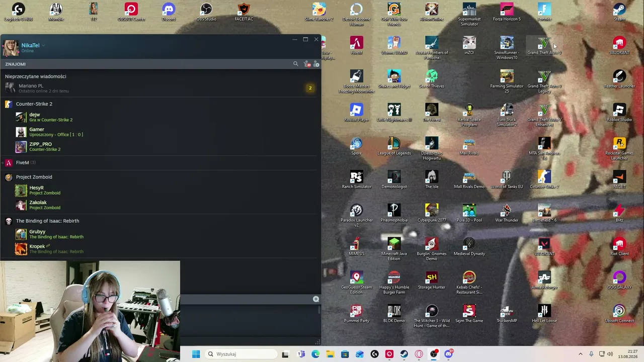
Task: Select the League of Legends desktop icon
Action: (x=394, y=146)
